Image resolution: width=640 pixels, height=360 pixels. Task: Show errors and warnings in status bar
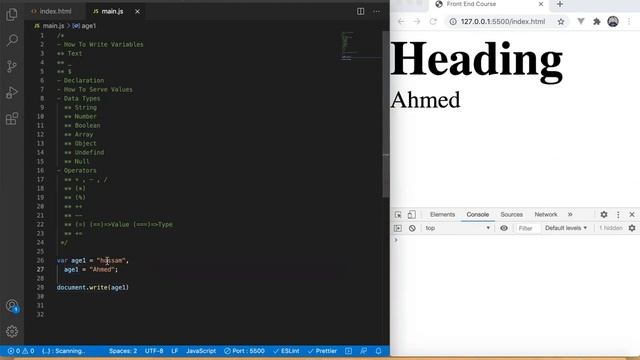pos(21,351)
